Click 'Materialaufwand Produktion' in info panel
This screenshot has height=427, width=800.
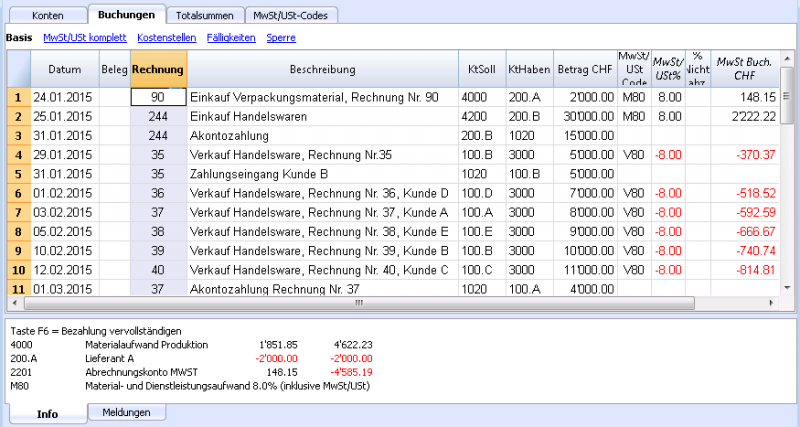[146, 345]
